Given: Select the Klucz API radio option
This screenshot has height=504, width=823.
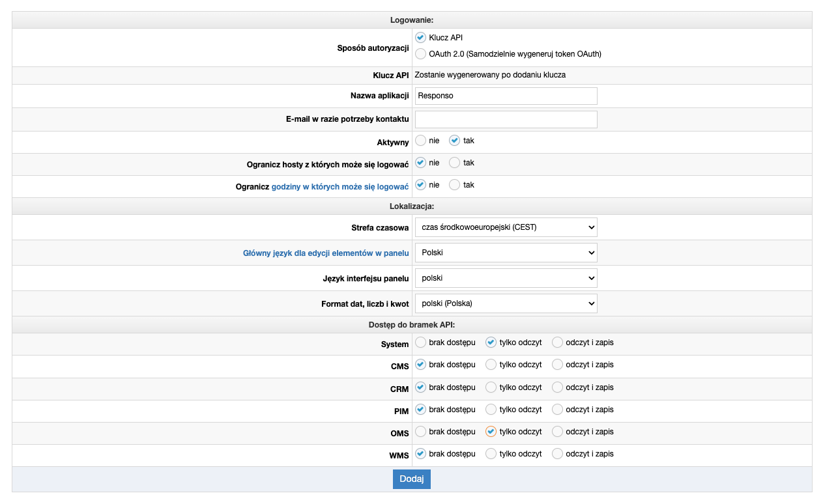Looking at the screenshot, I should click(421, 38).
